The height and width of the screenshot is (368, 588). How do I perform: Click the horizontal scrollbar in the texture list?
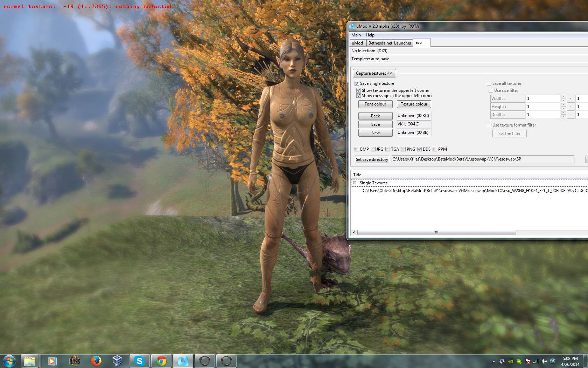pos(436,233)
